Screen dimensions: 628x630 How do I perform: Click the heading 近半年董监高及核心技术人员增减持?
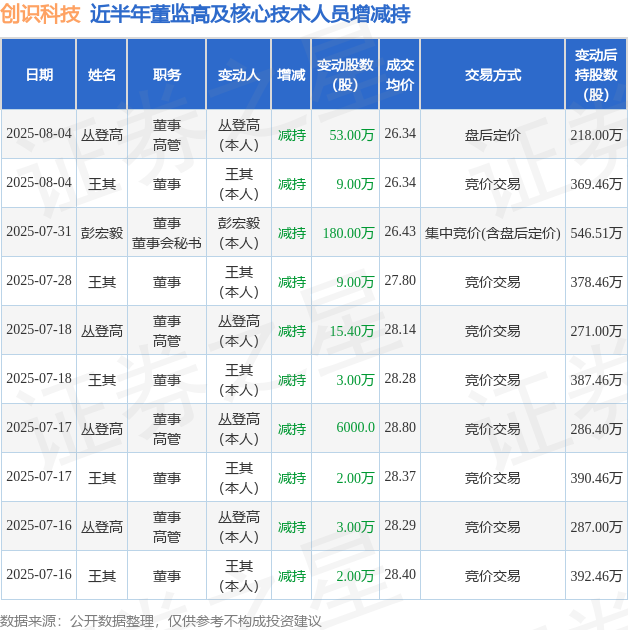250,14
